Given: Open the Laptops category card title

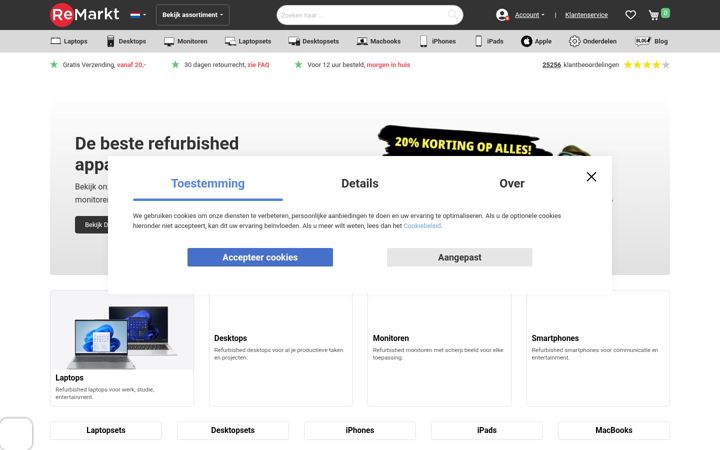Looking at the screenshot, I should (69, 378).
